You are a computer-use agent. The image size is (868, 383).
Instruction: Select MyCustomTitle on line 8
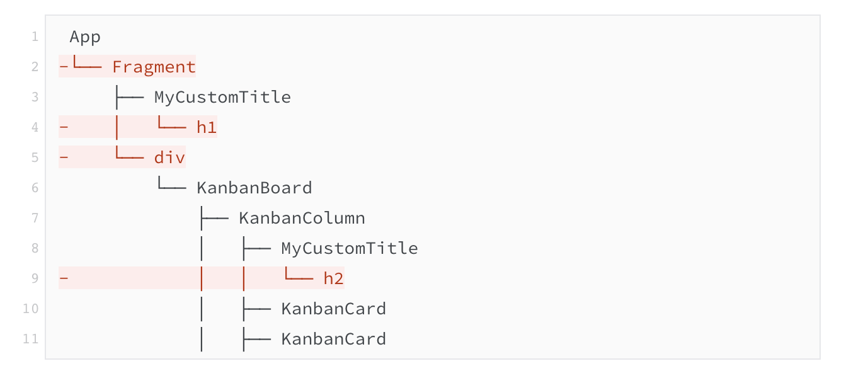pyautogui.click(x=350, y=248)
